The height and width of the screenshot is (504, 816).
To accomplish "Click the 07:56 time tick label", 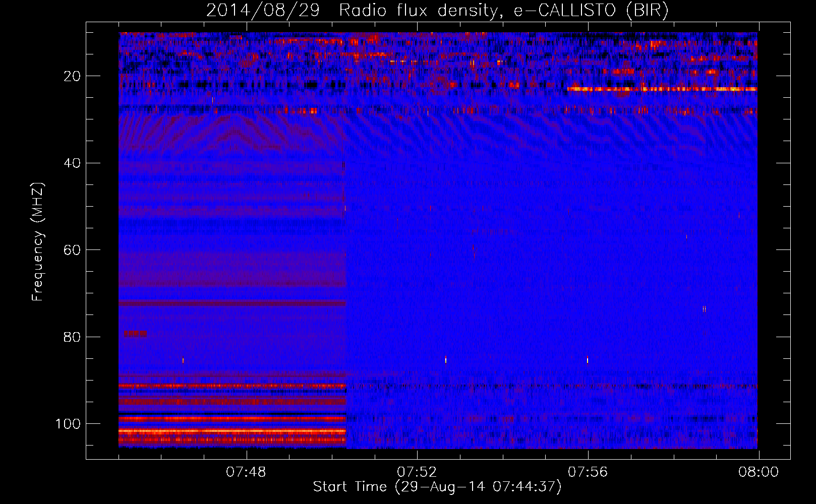I will 588,472.
